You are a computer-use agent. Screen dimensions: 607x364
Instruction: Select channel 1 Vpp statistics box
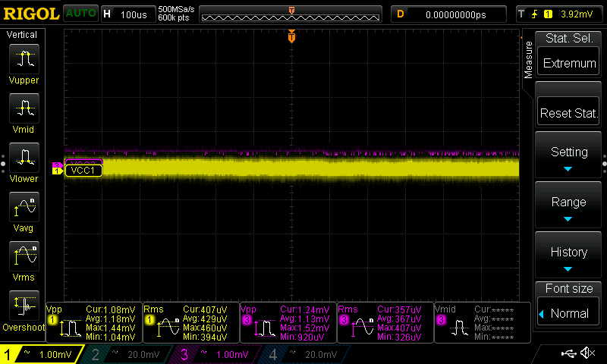pyautogui.click(x=93, y=322)
